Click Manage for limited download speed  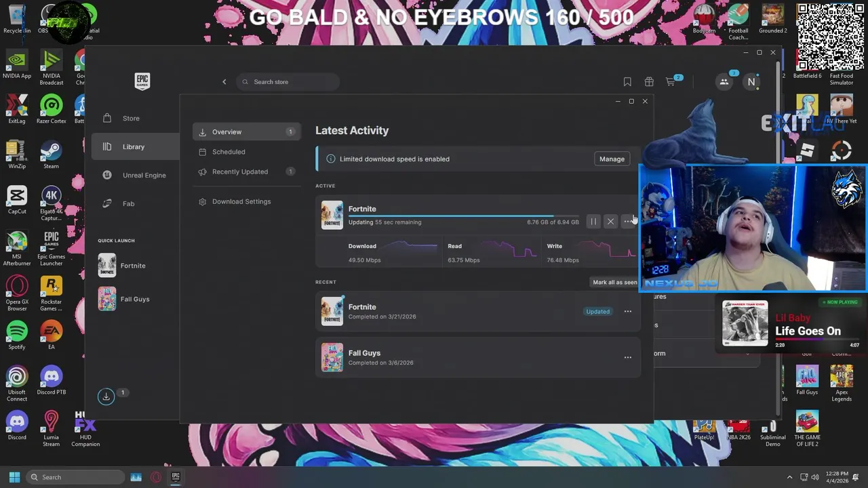pyautogui.click(x=612, y=159)
